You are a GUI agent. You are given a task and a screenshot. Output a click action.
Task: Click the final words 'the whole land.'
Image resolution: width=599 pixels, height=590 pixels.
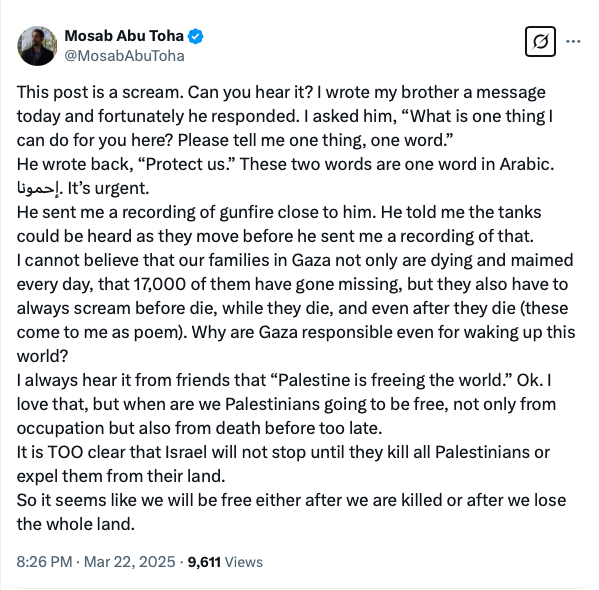[76, 524]
